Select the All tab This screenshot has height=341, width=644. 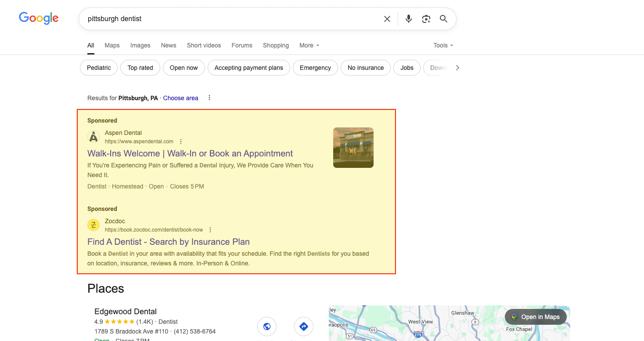pyautogui.click(x=91, y=45)
